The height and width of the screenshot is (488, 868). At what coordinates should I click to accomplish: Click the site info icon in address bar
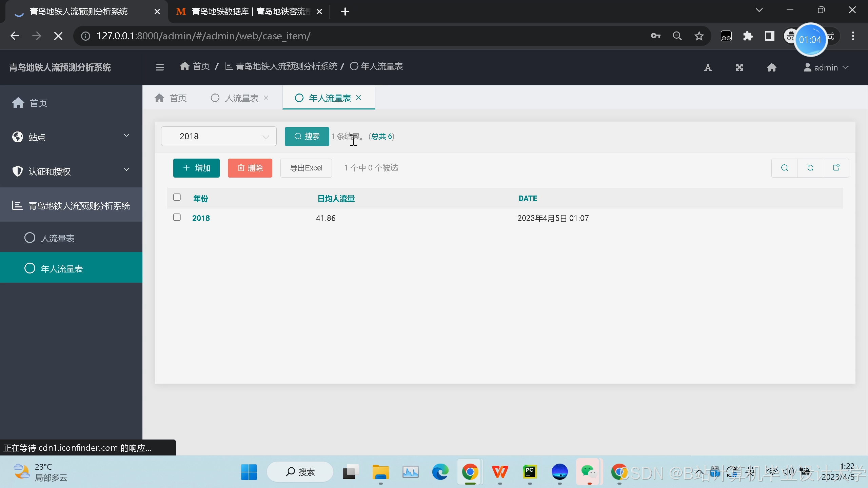click(x=85, y=36)
